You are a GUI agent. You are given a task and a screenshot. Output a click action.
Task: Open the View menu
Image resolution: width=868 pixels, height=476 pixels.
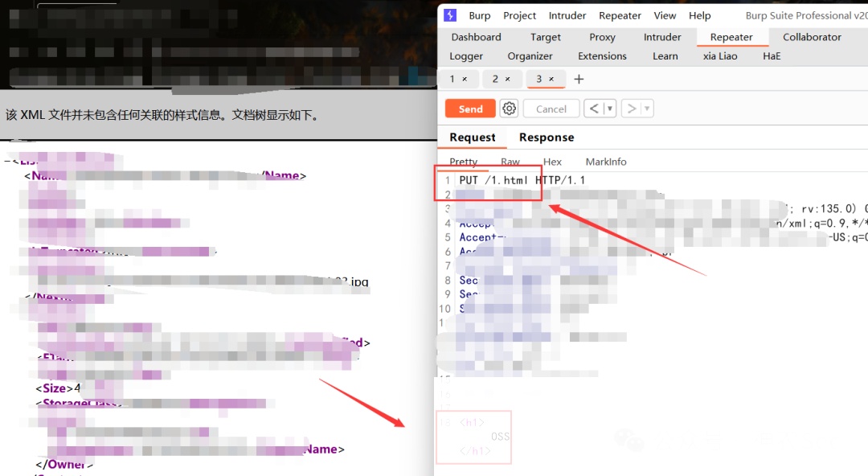[x=665, y=15]
